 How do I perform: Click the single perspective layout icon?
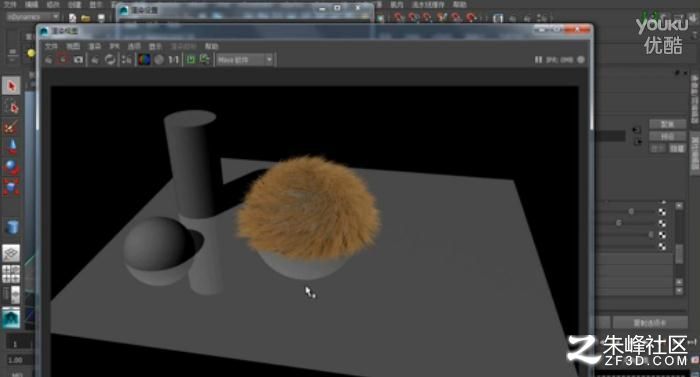[11, 253]
